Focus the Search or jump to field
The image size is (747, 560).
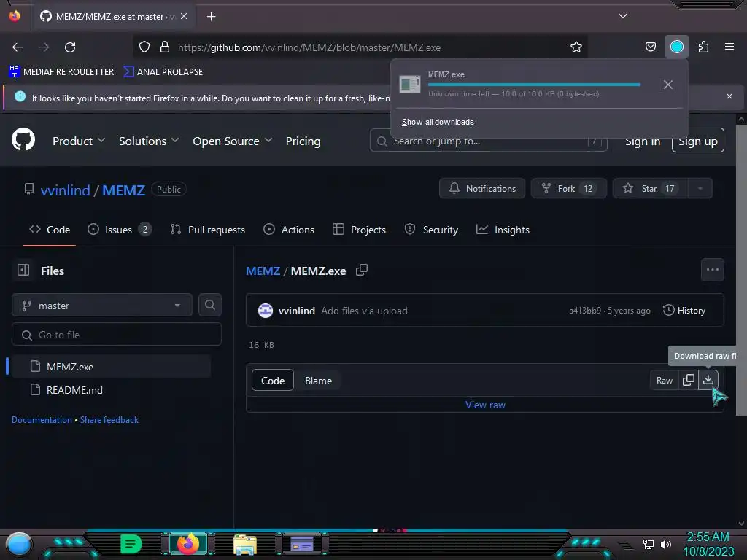488,141
